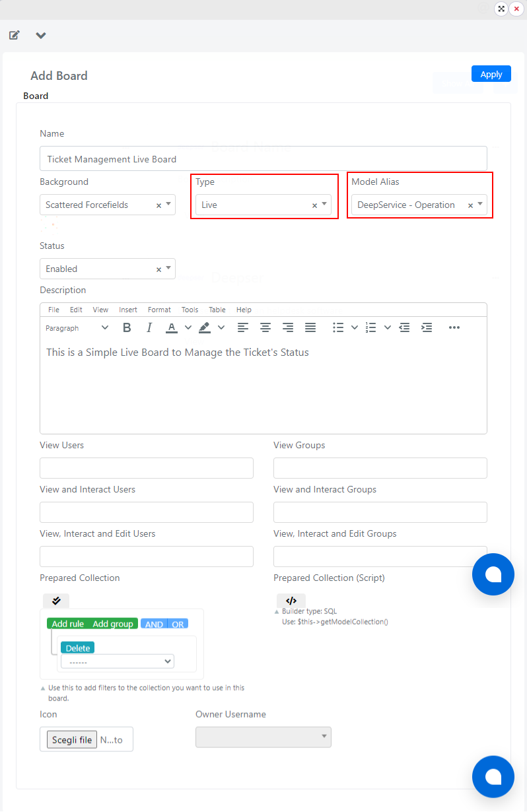Toggle bold formatting
The image size is (527, 812).
click(x=127, y=327)
